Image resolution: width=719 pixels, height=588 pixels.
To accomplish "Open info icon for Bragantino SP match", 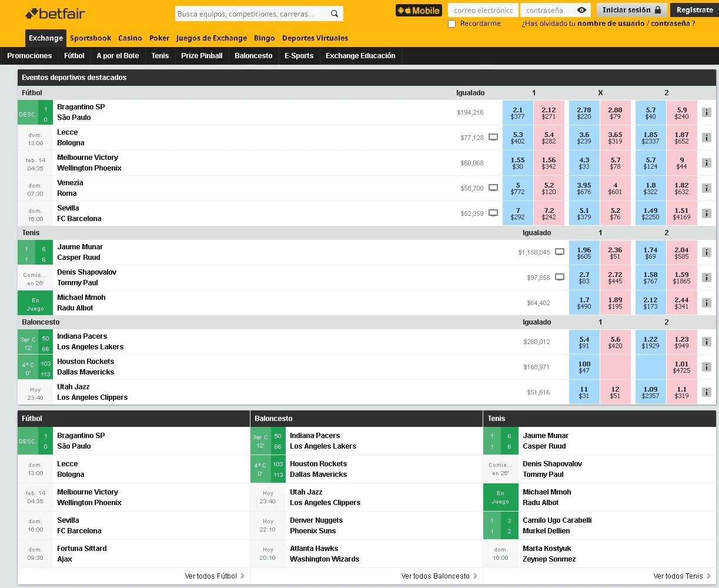I will coord(706,112).
